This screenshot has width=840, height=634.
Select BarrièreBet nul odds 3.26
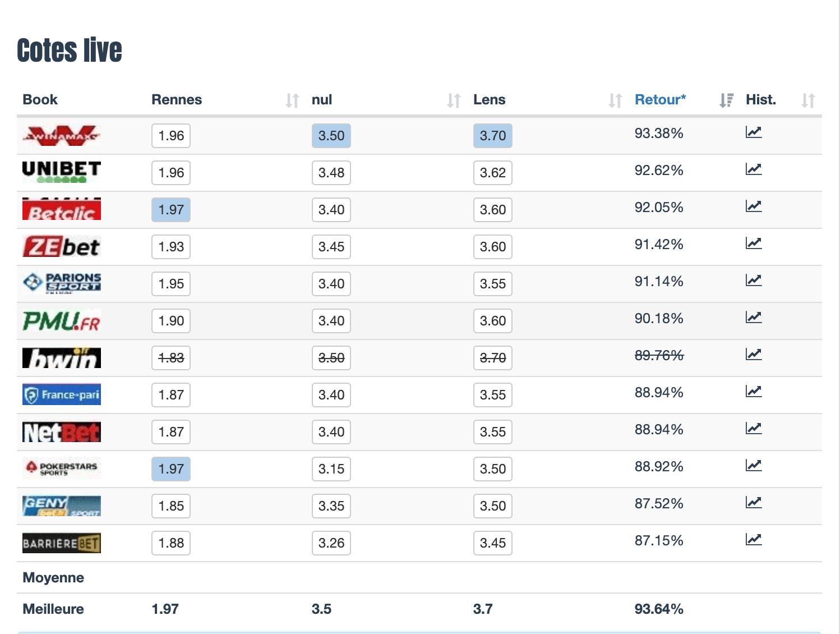click(331, 543)
